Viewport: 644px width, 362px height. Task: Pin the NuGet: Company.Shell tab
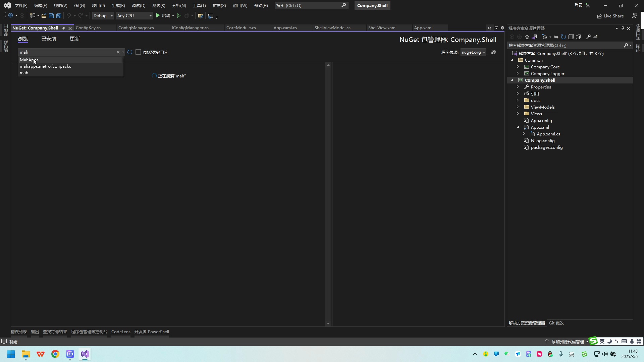pos(64,28)
